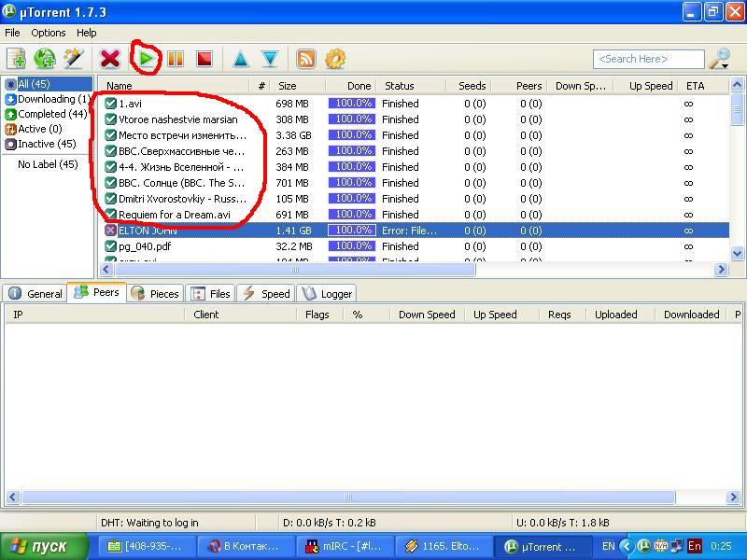Switch to the General tab
747x560 pixels.
(35, 293)
